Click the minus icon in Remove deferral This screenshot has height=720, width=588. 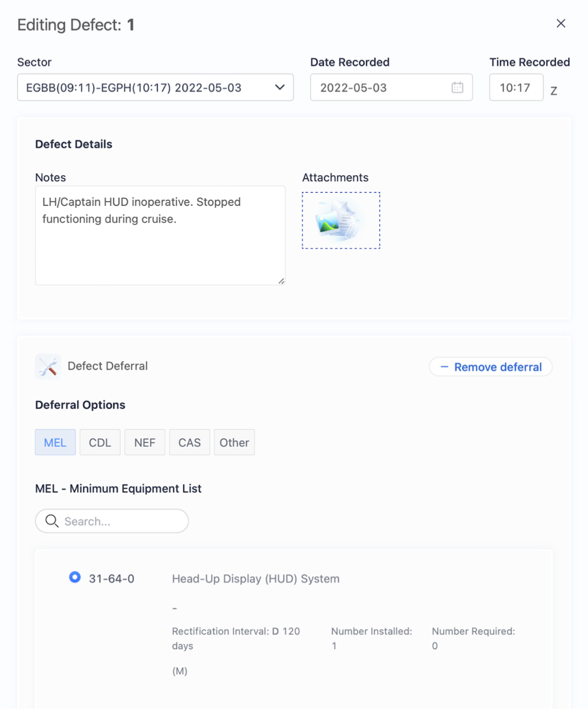pos(444,367)
